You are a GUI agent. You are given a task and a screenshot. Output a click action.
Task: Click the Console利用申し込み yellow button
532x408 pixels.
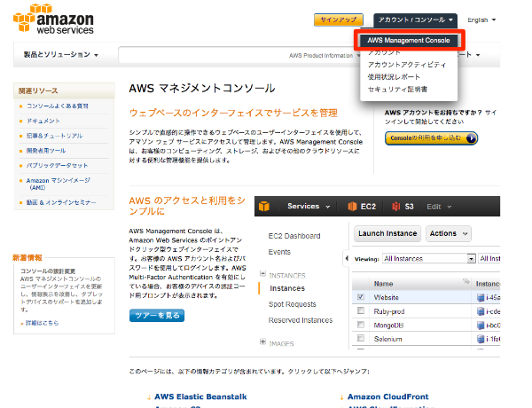(431, 138)
